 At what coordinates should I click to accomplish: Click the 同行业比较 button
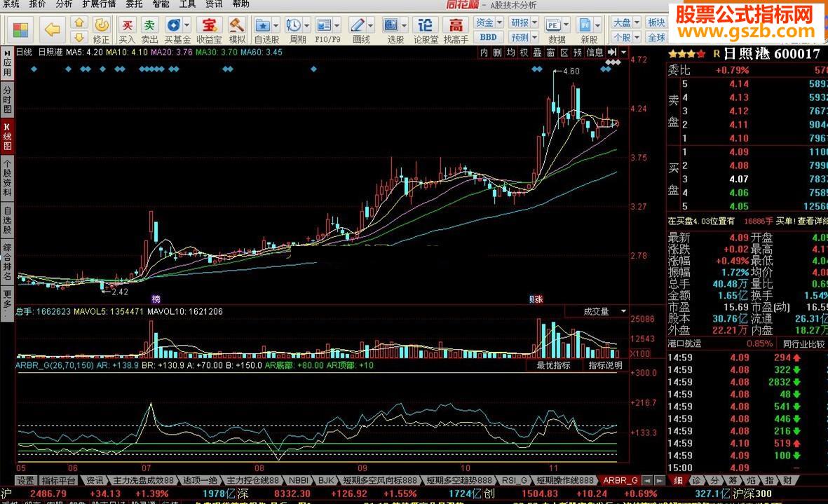point(803,344)
